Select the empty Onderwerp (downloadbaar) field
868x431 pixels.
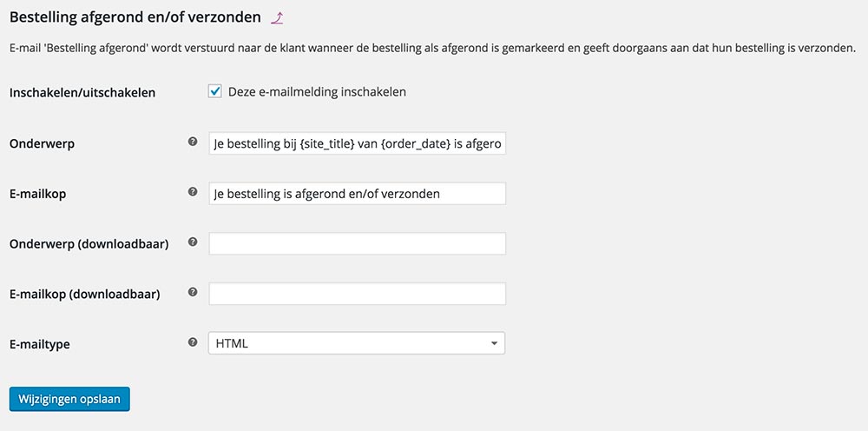point(357,243)
